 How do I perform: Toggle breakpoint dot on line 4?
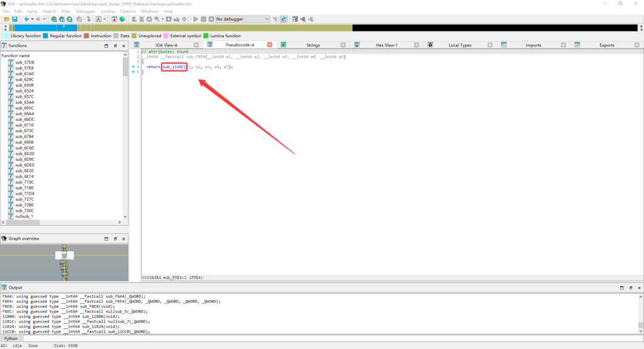133,67
